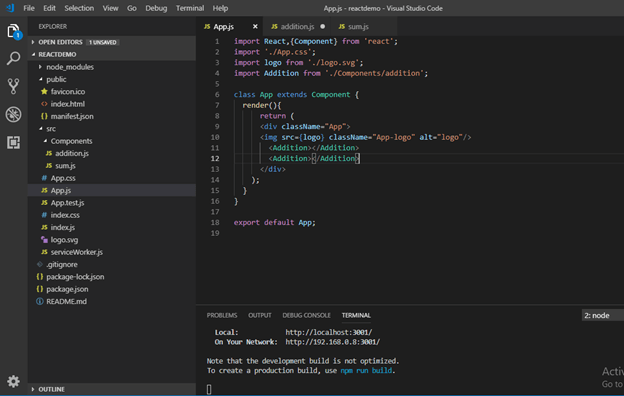Switch to the Problems panel tab
The width and height of the screenshot is (624, 396).
tap(222, 315)
